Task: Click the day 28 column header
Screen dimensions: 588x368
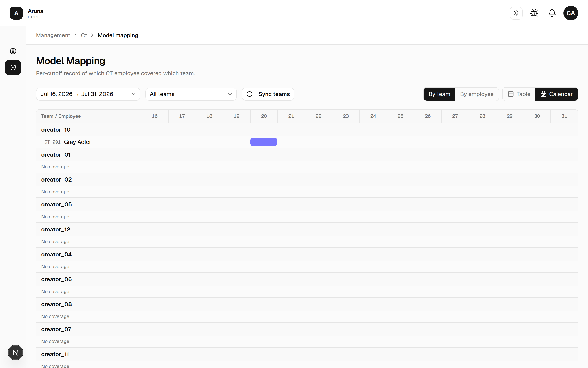Action: pyautogui.click(x=482, y=116)
